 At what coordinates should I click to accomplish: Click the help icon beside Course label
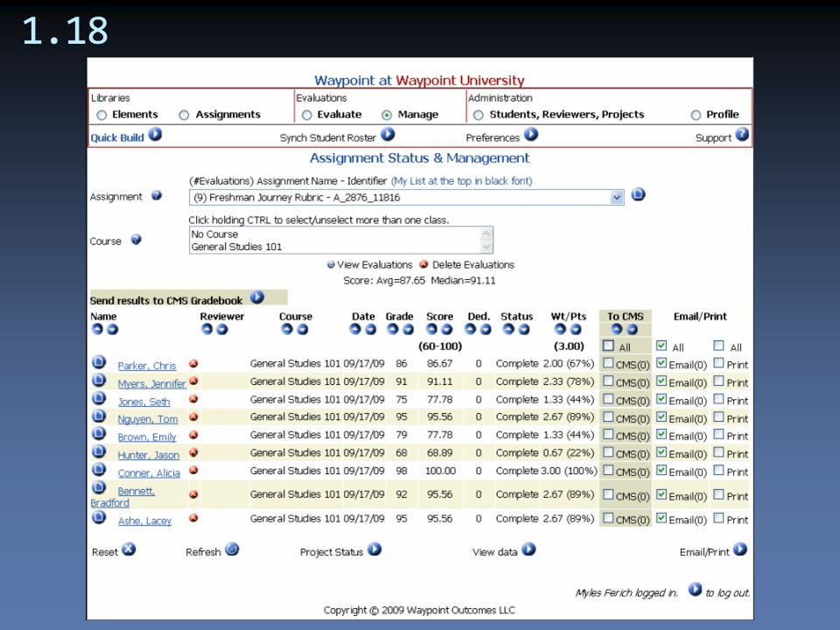click(136, 240)
